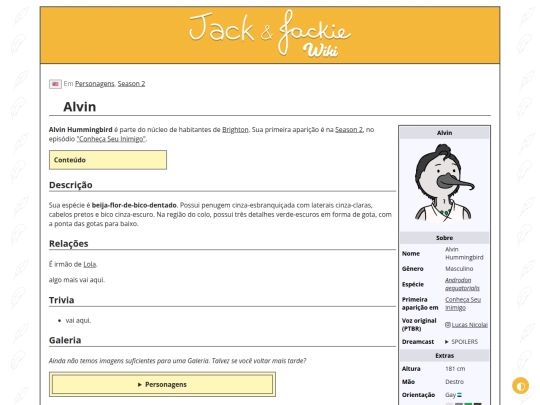Click the Trivia section heading
The height and width of the screenshot is (405, 540).
pos(61,300)
